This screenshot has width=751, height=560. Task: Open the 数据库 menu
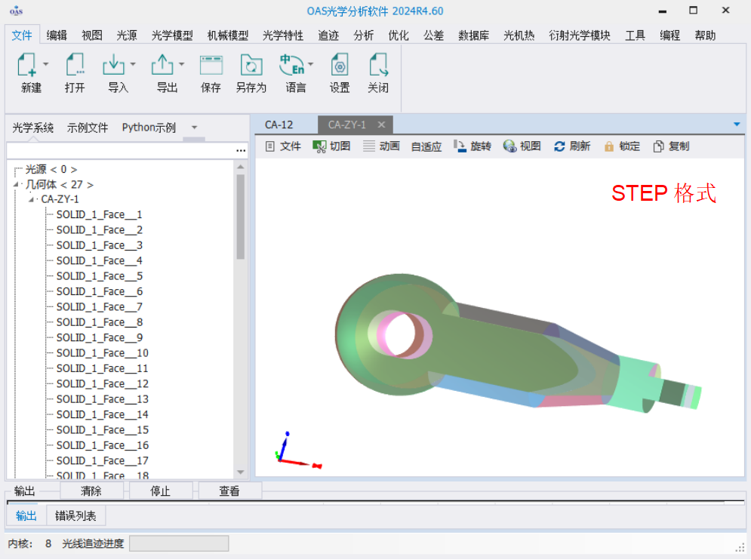tap(474, 35)
